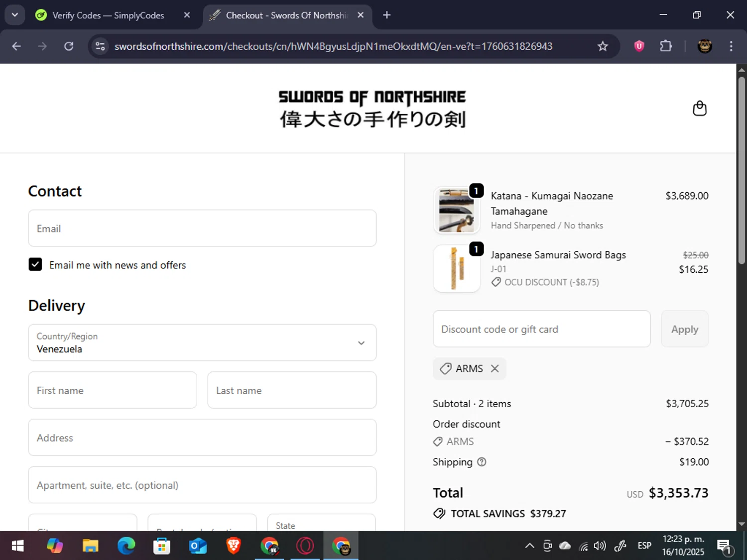This screenshot has height=560, width=747.
Task: Open the shopping bag cart icon
Action: [700, 109]
